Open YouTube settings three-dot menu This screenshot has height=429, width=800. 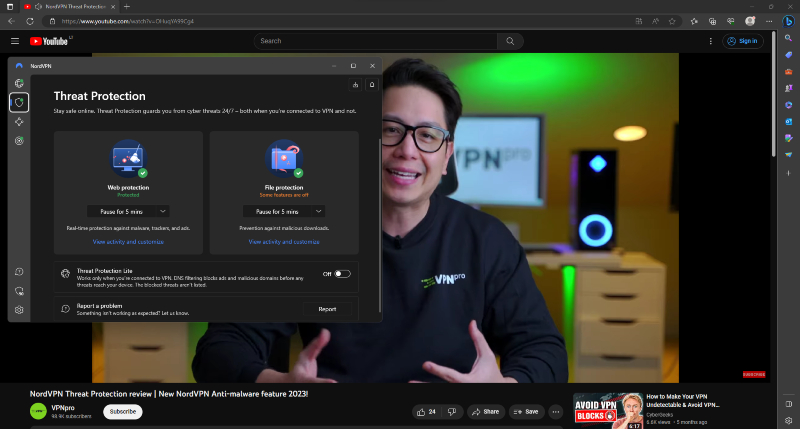coord(711,41)
